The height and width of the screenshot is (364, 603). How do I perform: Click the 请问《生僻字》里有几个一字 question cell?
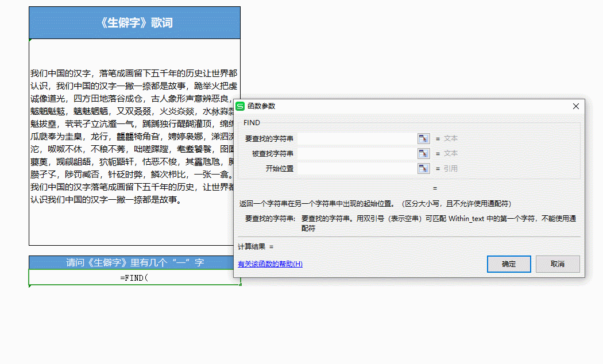pos(134,262)
